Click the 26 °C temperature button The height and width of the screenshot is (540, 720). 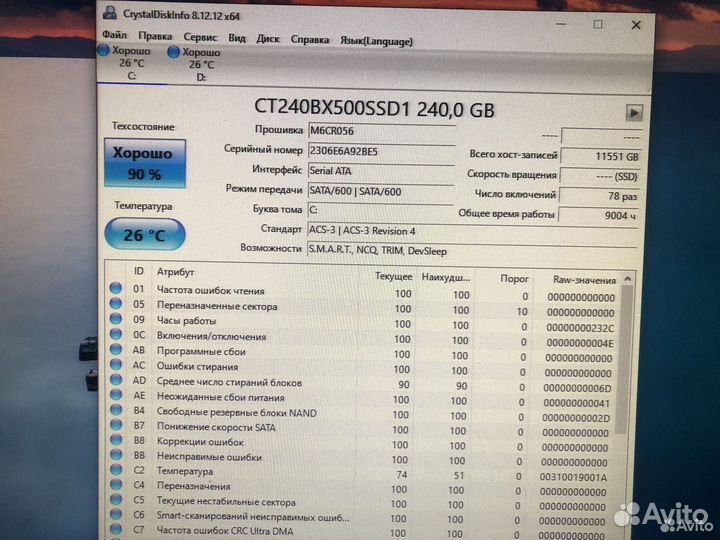145,235
